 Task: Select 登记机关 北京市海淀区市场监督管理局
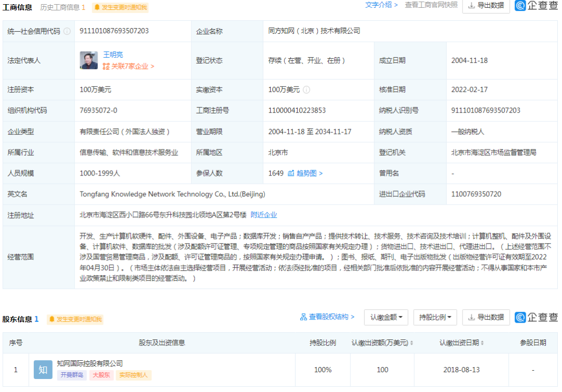point(493,153)
